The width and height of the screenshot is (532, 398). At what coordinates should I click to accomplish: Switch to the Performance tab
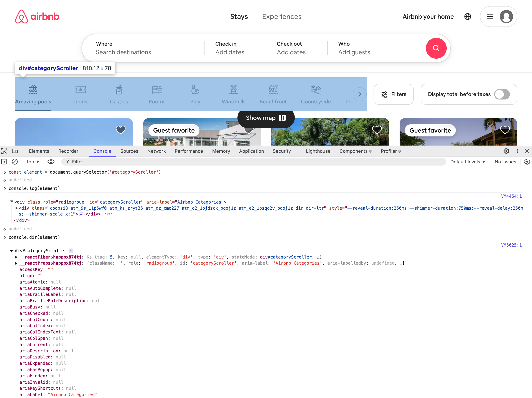[x=189, y=151]
